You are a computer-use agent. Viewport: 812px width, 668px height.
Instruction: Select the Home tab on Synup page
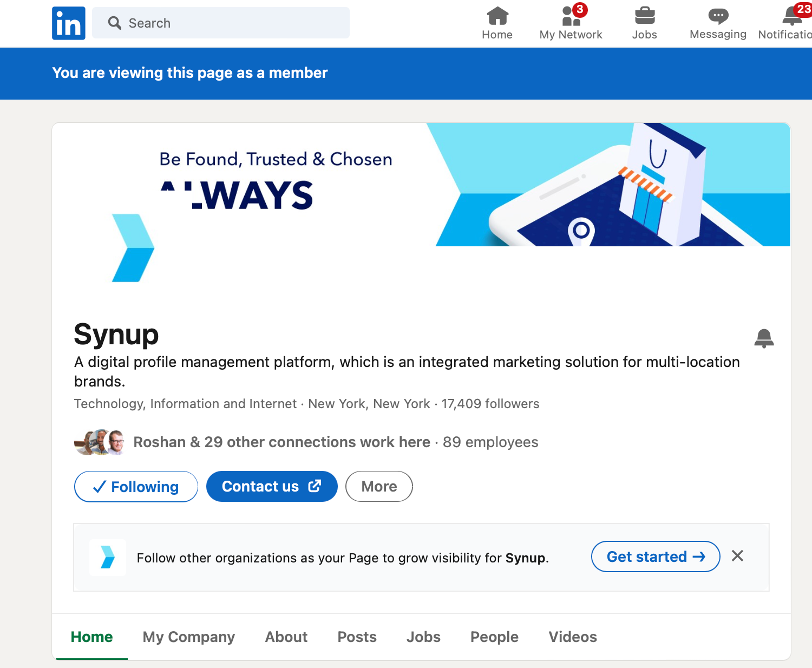tap(91, 637)
